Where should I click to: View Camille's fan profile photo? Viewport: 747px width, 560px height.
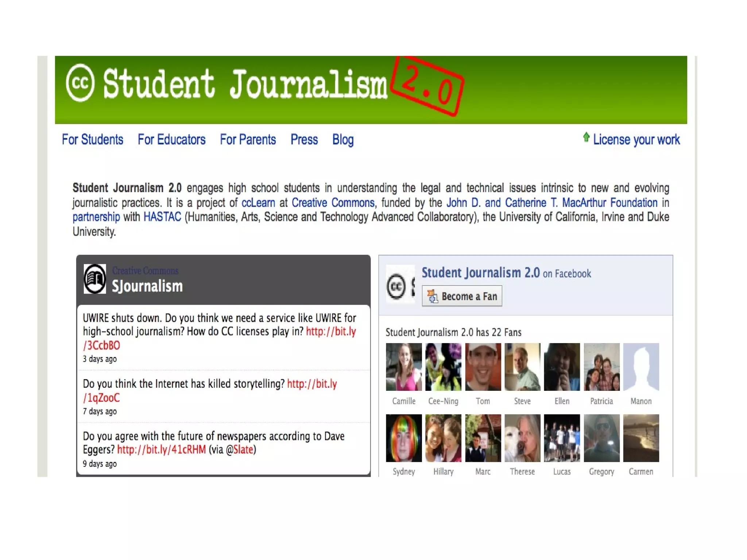click(x=404, y=367)
